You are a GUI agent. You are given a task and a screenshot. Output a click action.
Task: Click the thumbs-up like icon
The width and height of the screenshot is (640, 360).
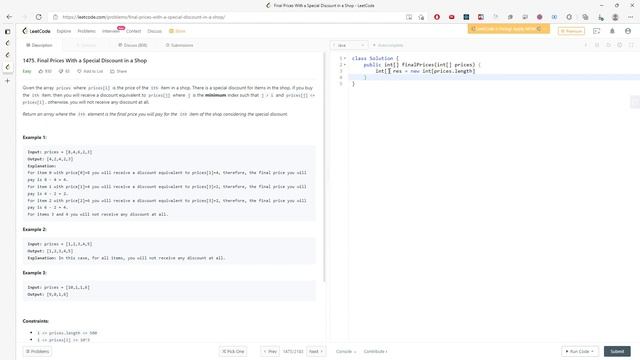point(41,71)
